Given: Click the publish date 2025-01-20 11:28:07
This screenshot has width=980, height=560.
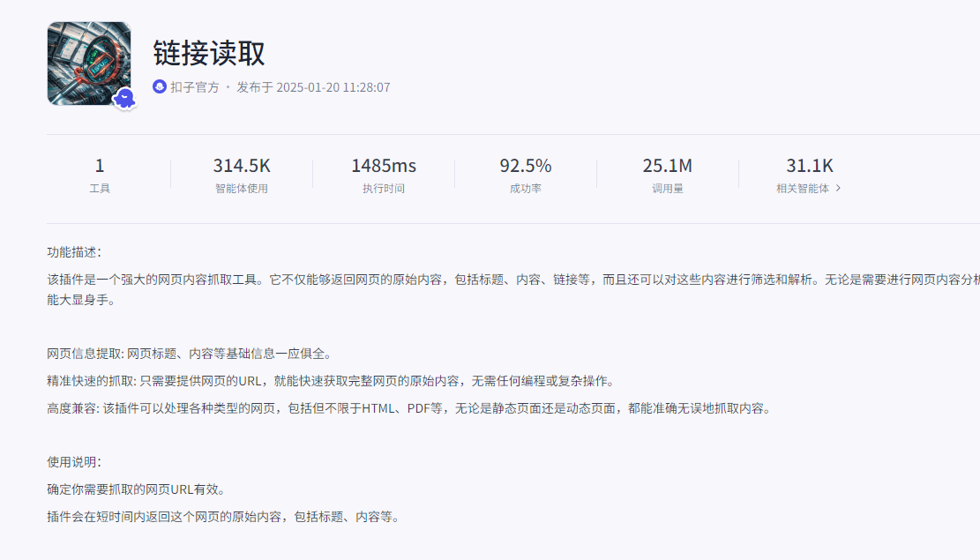Looking at the screenshot, I should pos(333,87).
